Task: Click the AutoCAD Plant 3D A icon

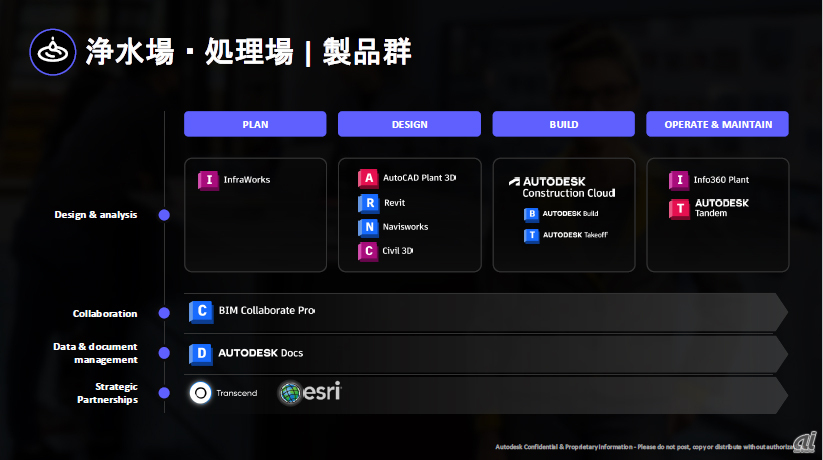Action: (x=368, y=179)
